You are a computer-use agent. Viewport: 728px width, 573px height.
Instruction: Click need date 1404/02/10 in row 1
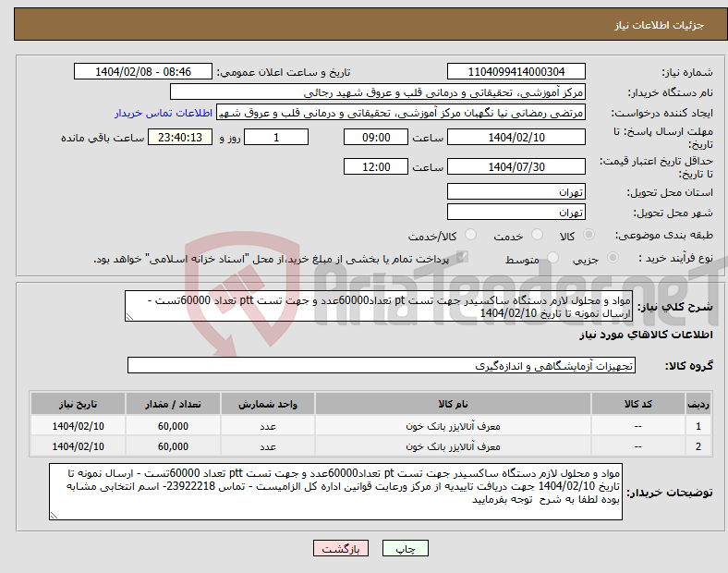tap(78, 426)
